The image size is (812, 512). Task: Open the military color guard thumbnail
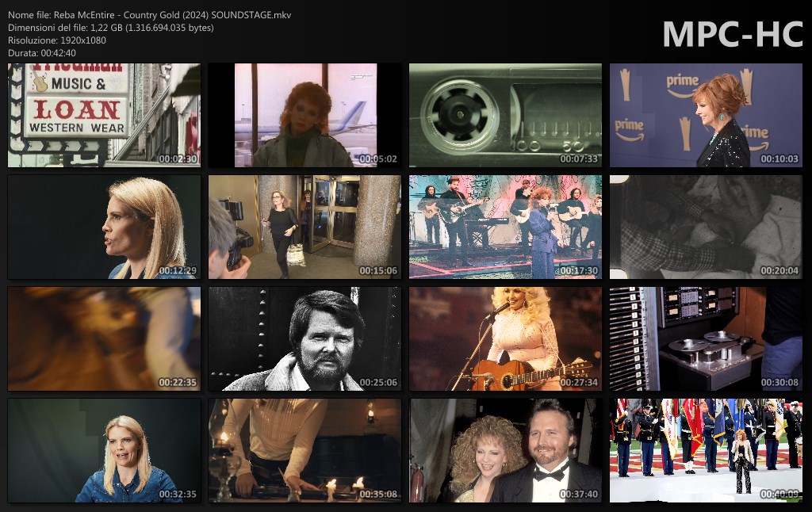coord(706,450)
